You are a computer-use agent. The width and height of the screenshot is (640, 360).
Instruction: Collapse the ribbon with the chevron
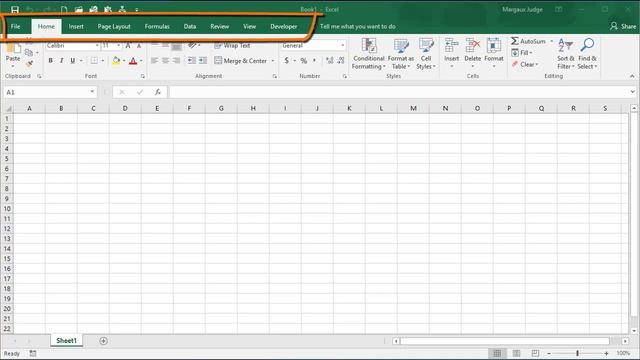click(x=632, y=76)
